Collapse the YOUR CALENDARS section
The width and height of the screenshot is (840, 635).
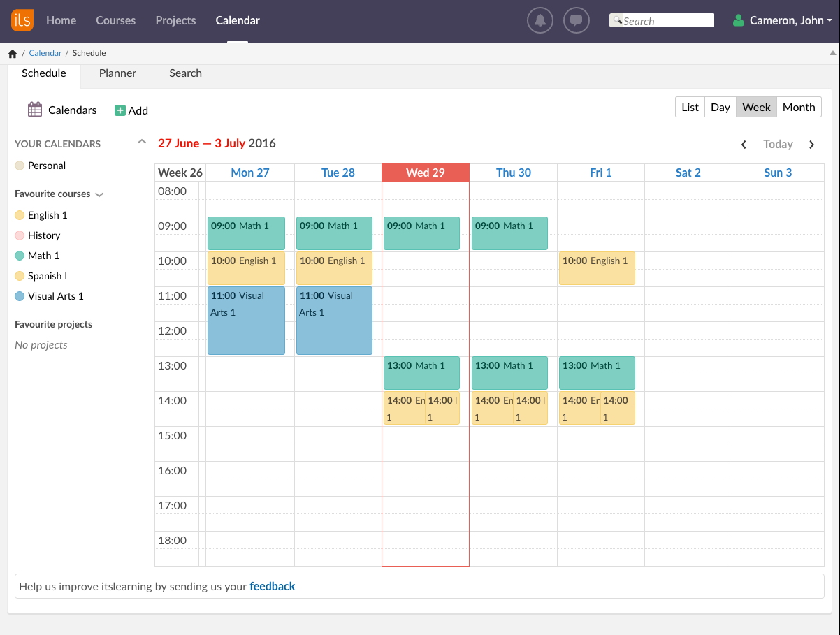(141, 140)
